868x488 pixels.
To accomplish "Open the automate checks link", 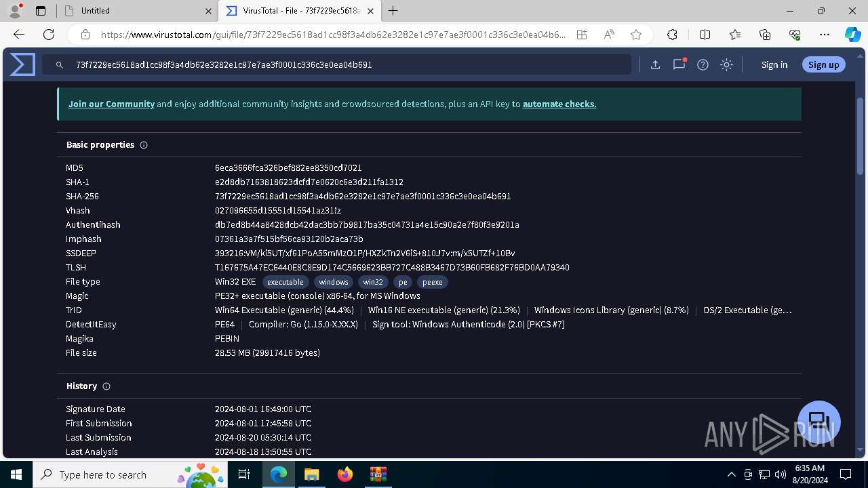I will [559, 104].
